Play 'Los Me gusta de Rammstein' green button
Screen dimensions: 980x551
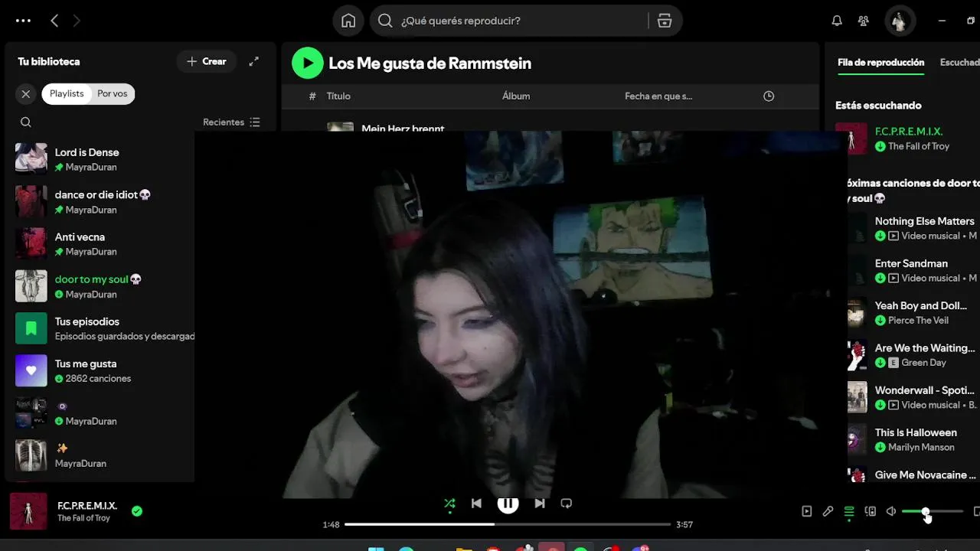coord(308,63)
